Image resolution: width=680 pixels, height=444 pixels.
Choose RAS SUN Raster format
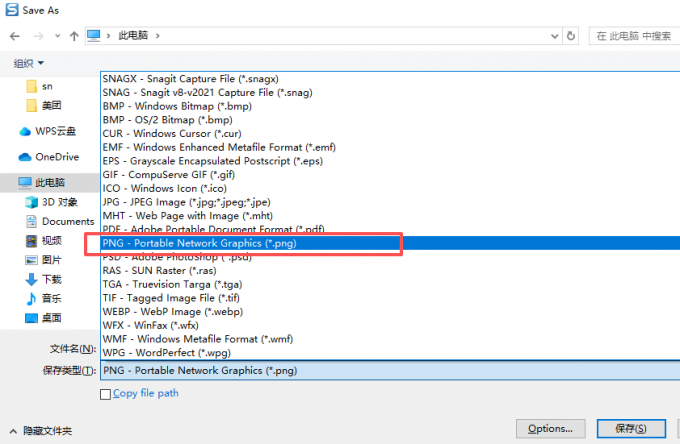pos(390,271)
